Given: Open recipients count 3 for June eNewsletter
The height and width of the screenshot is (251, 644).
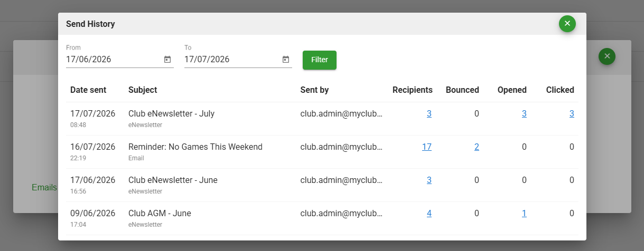Looking at the screenshot, I should [x=429, y=180].
